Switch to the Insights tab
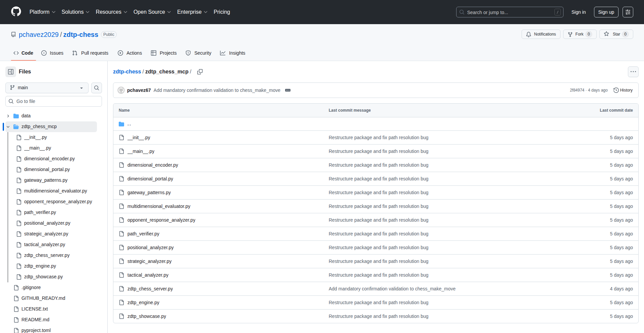Image resolution: width=644 pixels, height=333 pixels. pyautogui.click(x=233, y=53)
